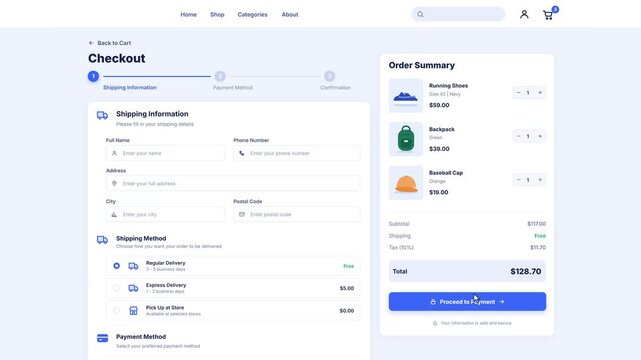Screen dimensions: 641x360
Task: Focus the Full Name input field
Action: point(165,153)
